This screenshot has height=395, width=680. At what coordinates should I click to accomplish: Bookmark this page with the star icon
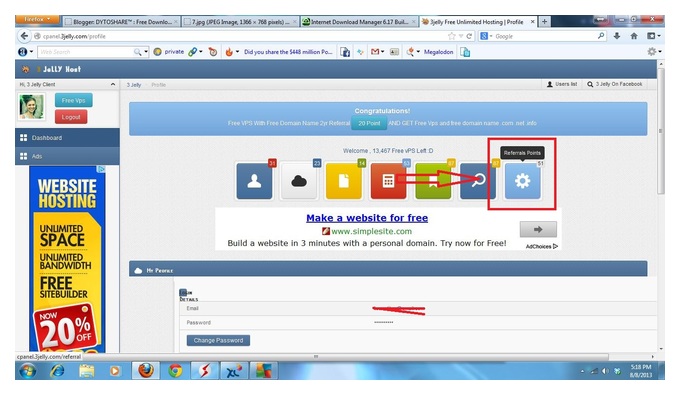pos(452,36)
